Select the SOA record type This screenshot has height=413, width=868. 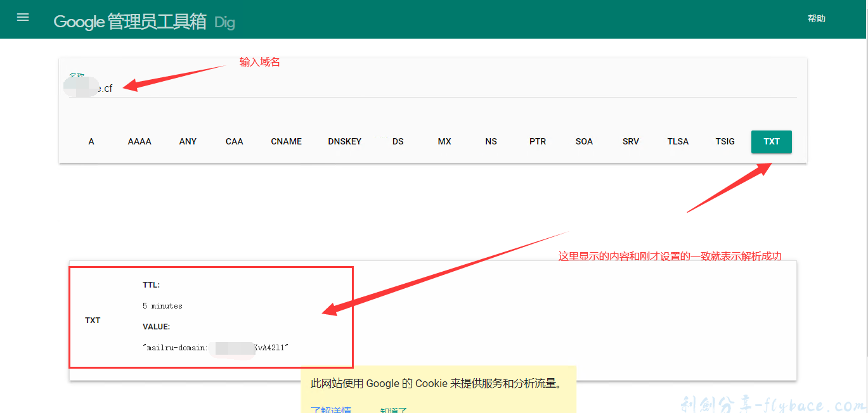584,141
